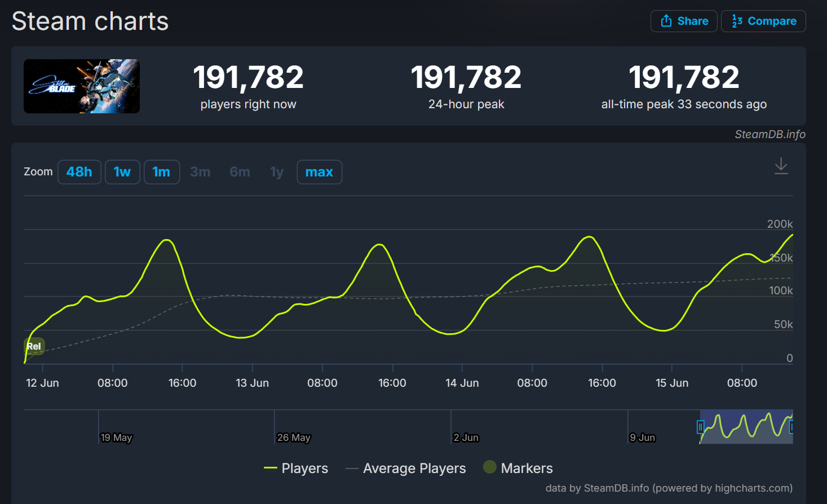Click the Share button
The image size is (827, 504).
[x=684, y=21]
